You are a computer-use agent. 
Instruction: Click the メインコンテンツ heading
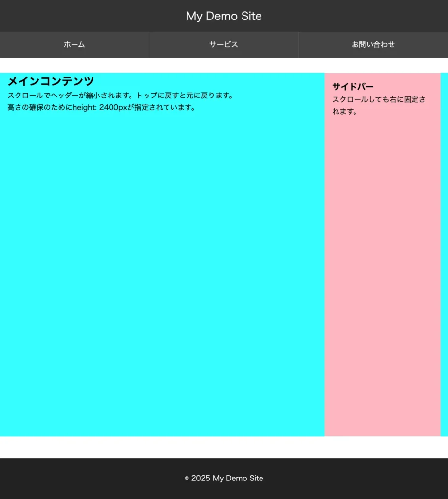[51, 81]
